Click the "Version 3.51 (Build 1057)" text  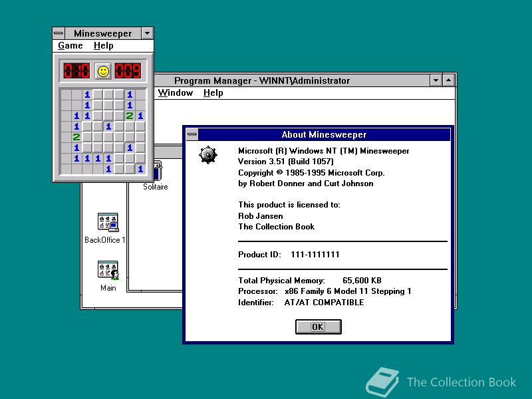(286, 162)
